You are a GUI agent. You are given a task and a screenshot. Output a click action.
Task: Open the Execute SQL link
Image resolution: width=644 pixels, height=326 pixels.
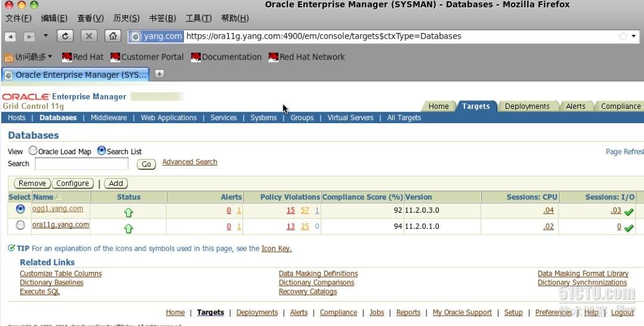(40, 291)
